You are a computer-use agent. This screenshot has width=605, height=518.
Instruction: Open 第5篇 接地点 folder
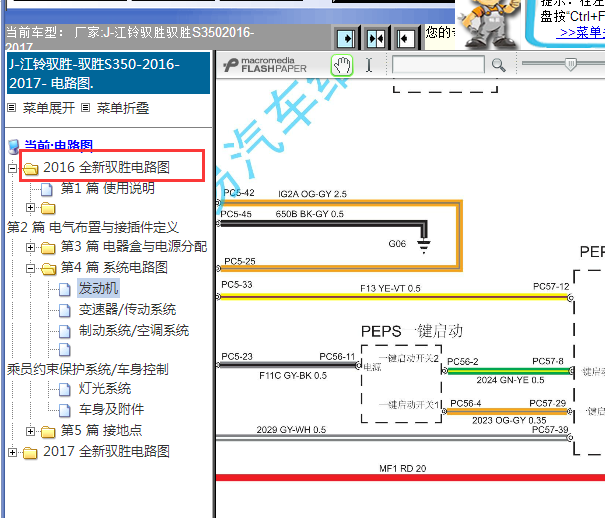pos(101,430)
